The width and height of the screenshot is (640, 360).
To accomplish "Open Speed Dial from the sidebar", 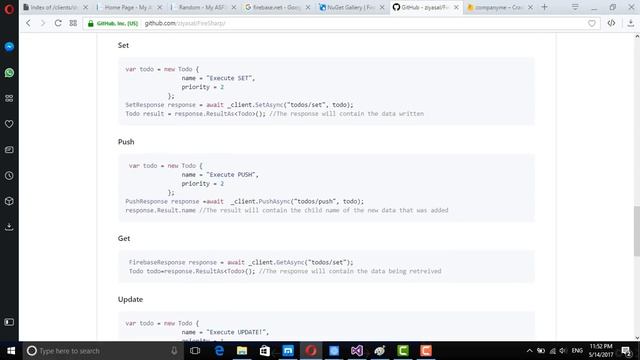I will [9, 98].
